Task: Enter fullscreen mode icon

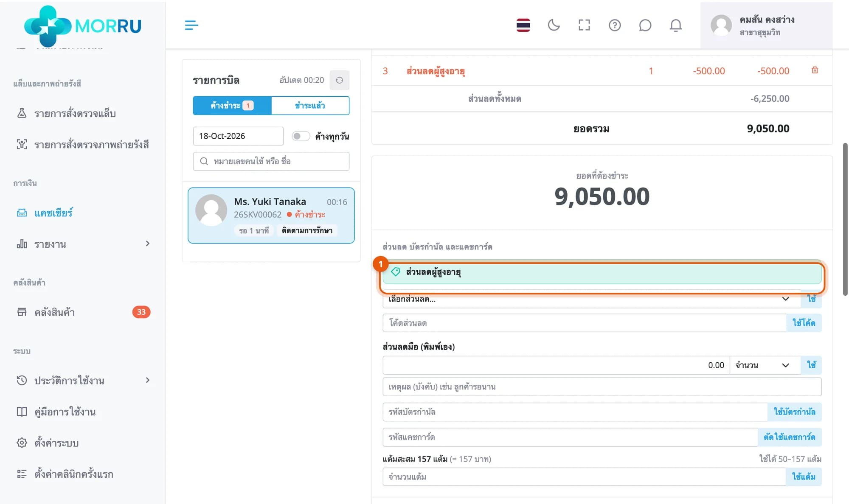Action: pos(584,25)
